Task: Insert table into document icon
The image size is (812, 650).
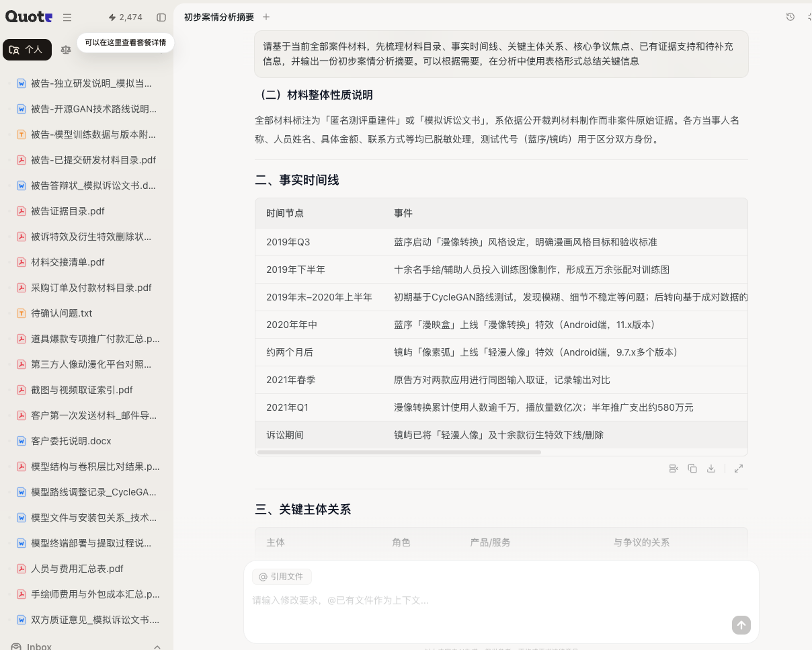Action: (674, 469)
